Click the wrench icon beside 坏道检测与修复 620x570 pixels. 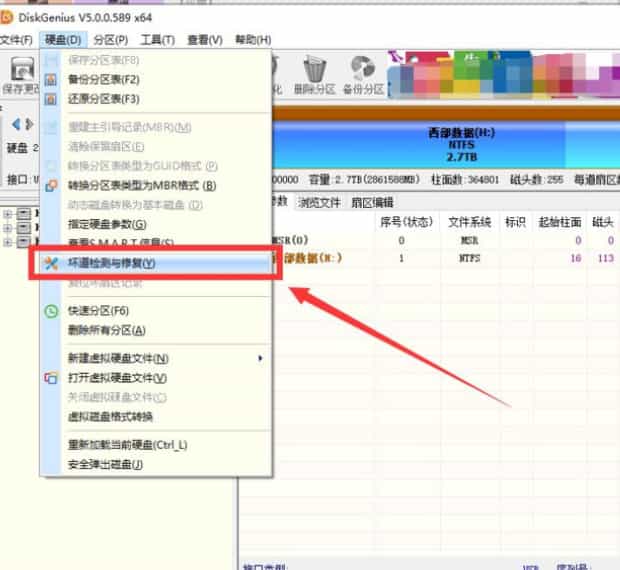[52, 263]
